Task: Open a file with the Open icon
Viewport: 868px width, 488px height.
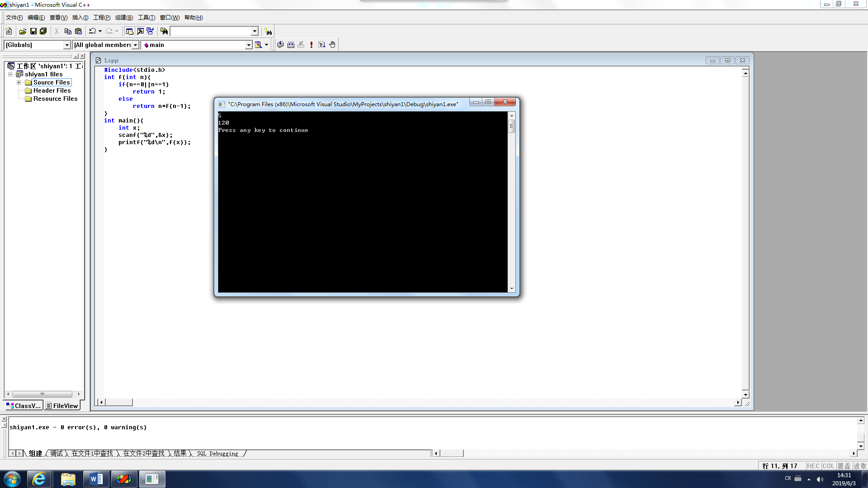Action: [x=23, y=31]
